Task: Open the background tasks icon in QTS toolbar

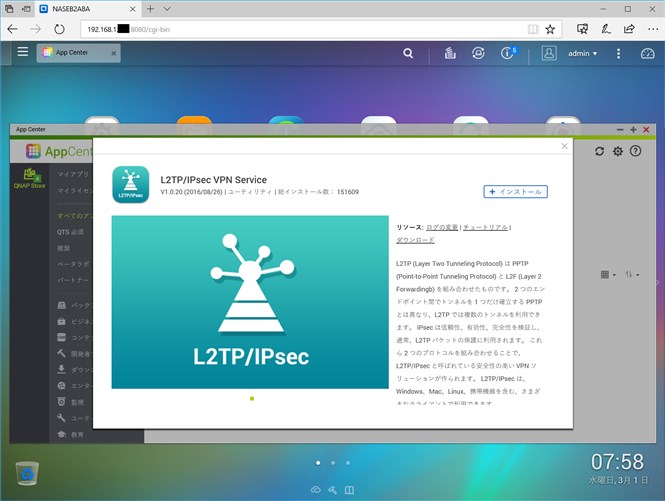Action: point(450,53)
